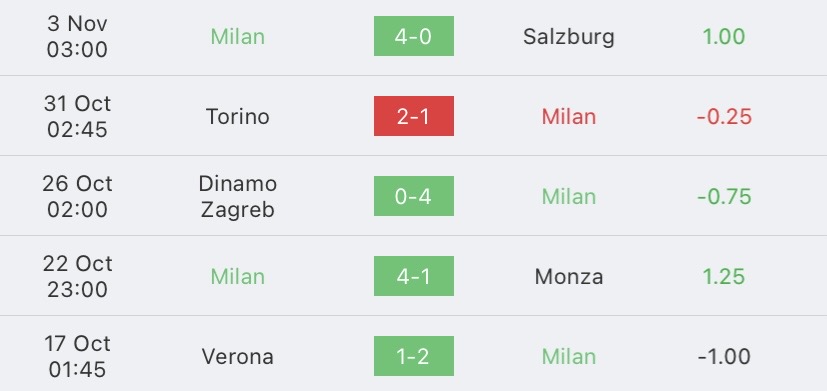Open the Torino 2-1 red score box
The image size is (827, 391).
pyautogui.click(x=414, y=116)
